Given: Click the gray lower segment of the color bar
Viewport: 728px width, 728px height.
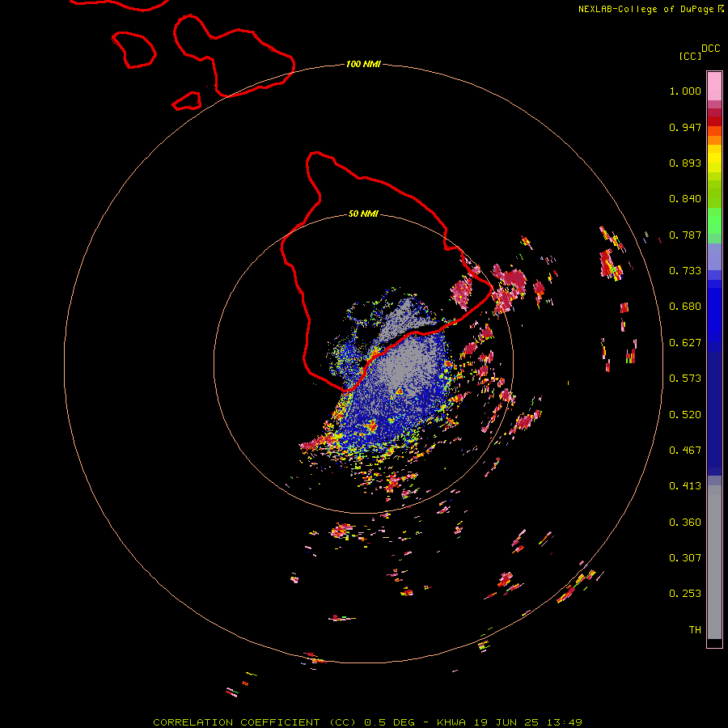Looking at the screenshot, I should pyautogui.click(x=714, y=562).
